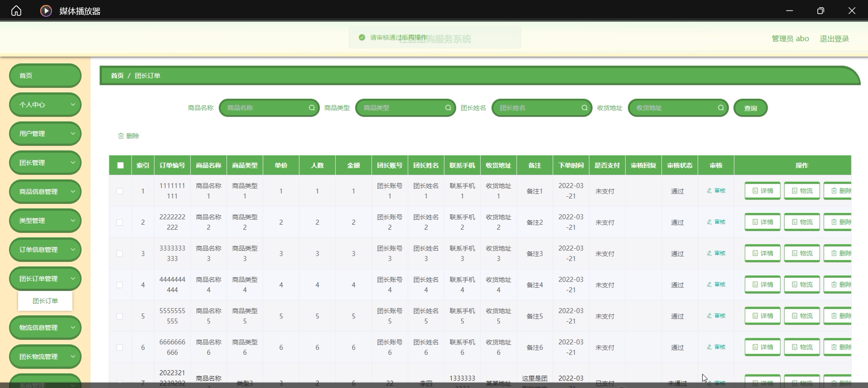Open 详情 for order 6666666666

(x=763, y=347)
